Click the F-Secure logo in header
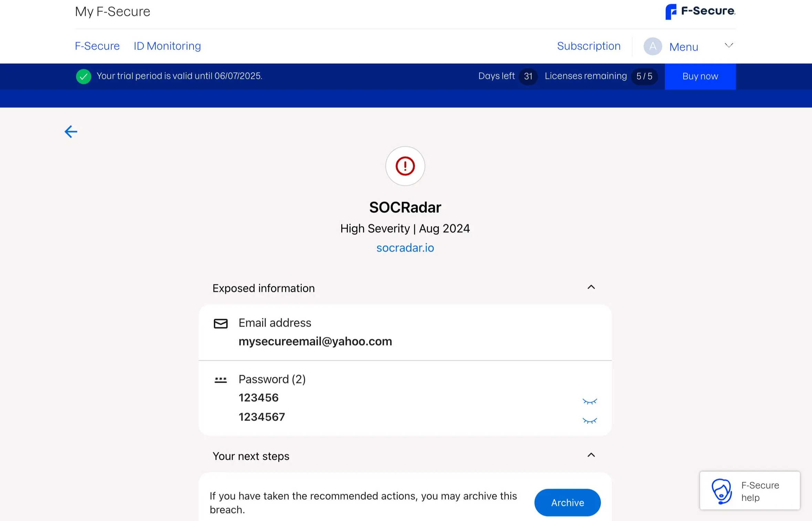Screen dimensions: 812x521 coord(700,12)
